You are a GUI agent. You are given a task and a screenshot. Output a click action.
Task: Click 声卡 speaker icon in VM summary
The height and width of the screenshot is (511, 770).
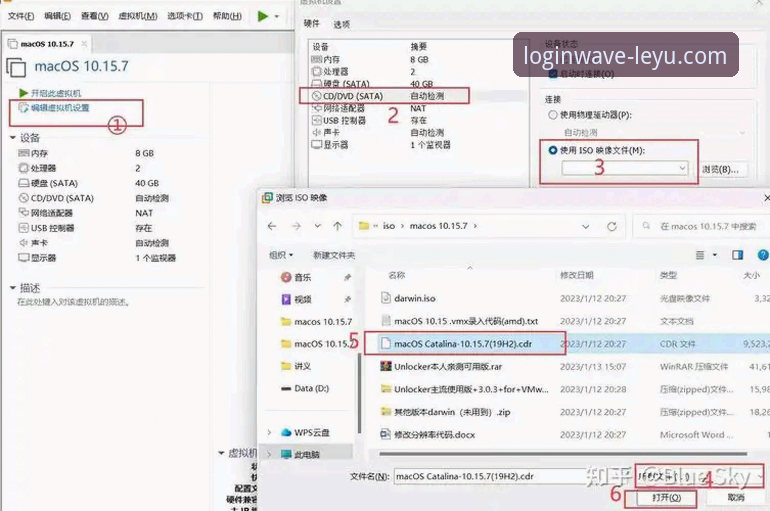coord(24,242)
